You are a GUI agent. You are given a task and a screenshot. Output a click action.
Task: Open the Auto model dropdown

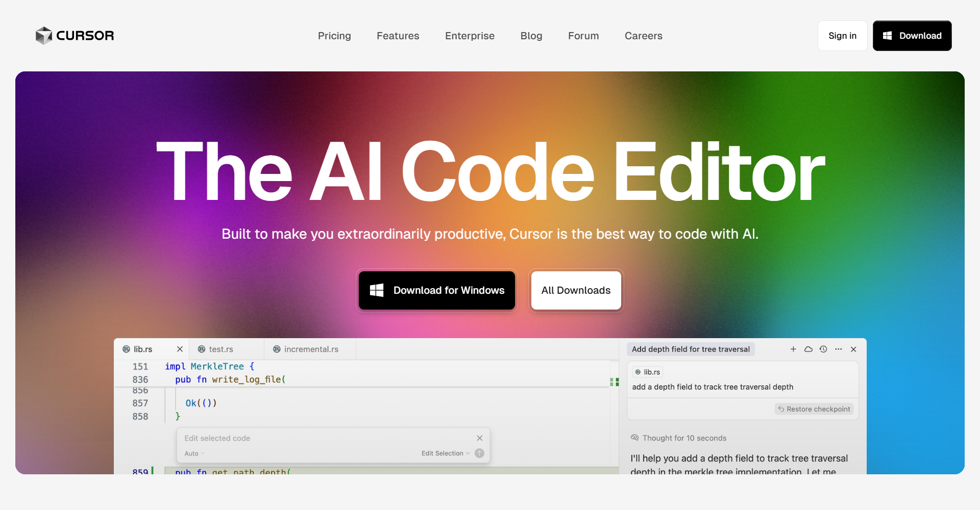[194, 453]
